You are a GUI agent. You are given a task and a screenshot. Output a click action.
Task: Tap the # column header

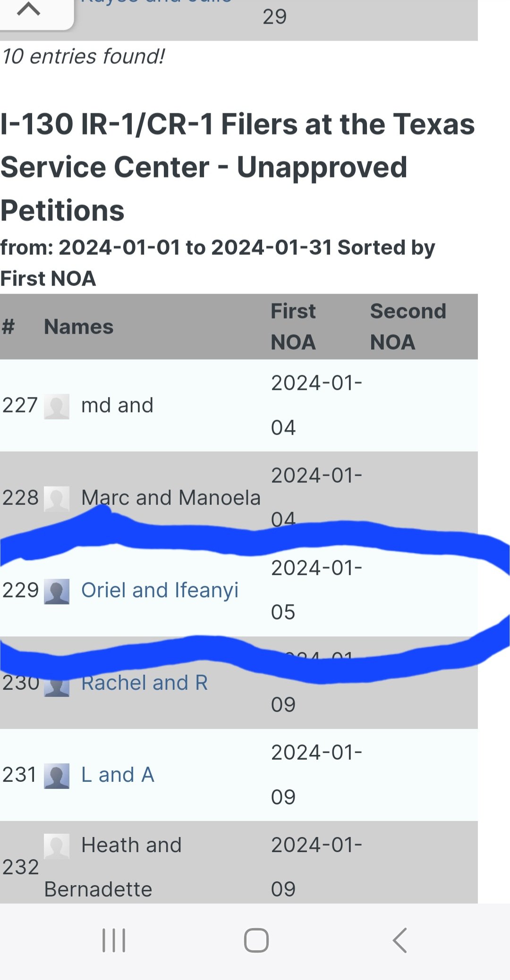coord(8,327)
